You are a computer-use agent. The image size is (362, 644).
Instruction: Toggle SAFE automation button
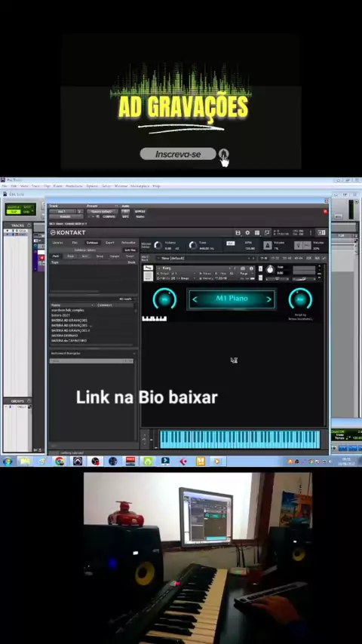pos(125,216)
